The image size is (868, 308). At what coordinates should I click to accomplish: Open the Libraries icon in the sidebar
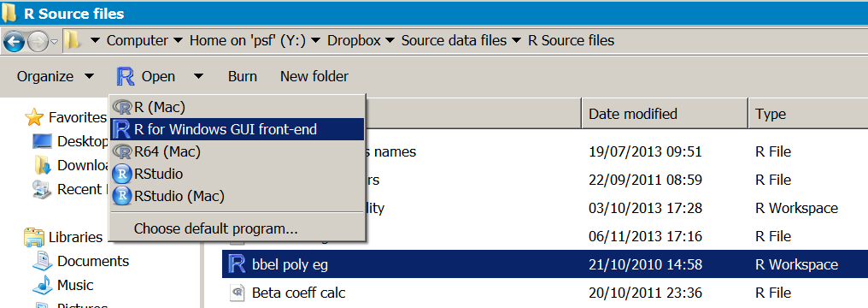(x=34, y=237)
